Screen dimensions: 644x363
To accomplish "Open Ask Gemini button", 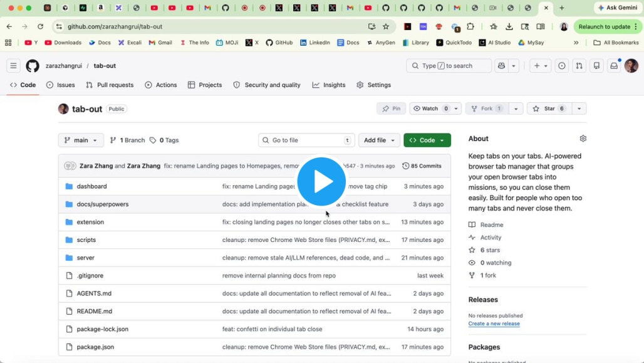I will (618, 8).
